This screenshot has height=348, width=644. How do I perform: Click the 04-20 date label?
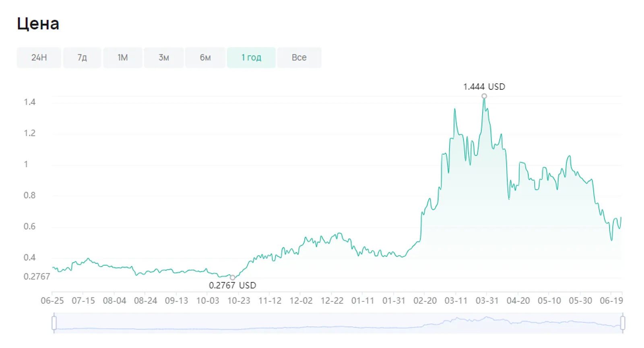point(518,301)
